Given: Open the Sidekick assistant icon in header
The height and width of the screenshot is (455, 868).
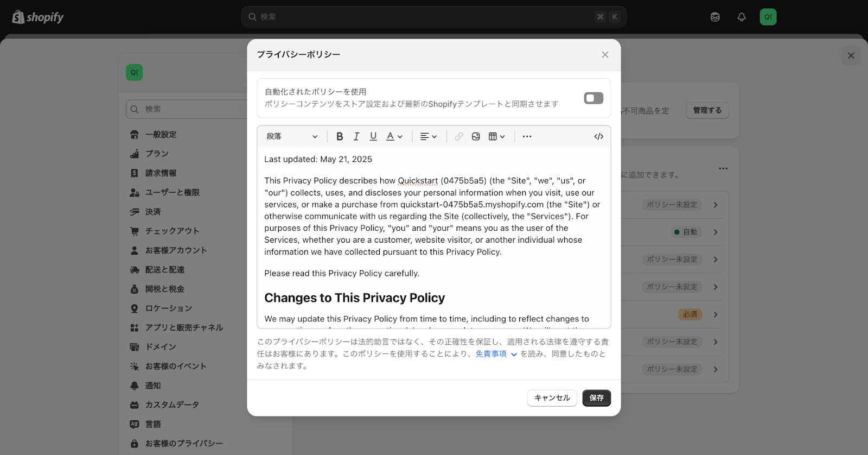Looking at the screenshot, I should [715, 17].
